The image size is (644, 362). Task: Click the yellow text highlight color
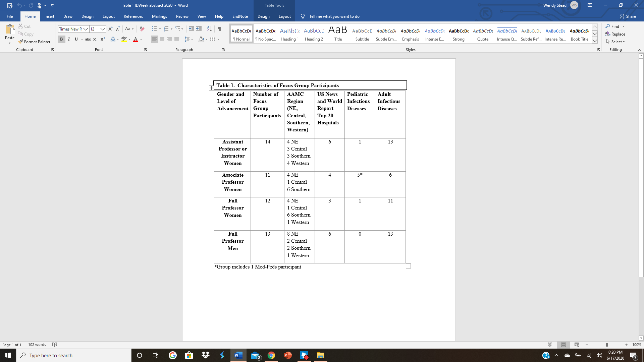pyautogui.click(x=124, y=40)
